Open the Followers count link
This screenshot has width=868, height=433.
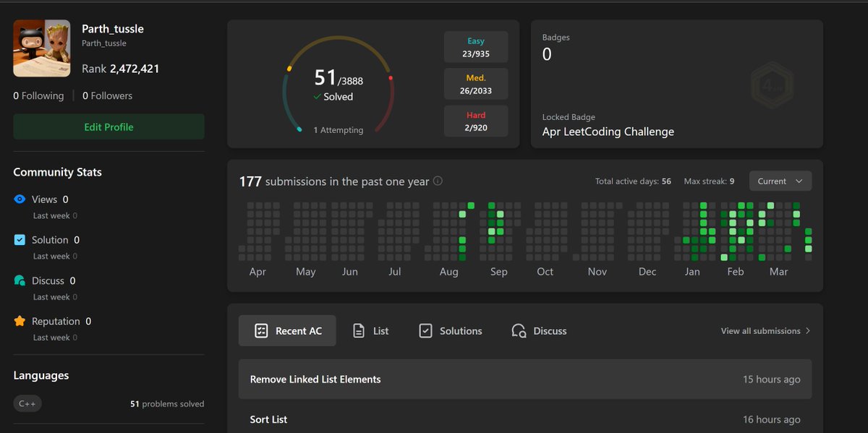coord(107,95)
